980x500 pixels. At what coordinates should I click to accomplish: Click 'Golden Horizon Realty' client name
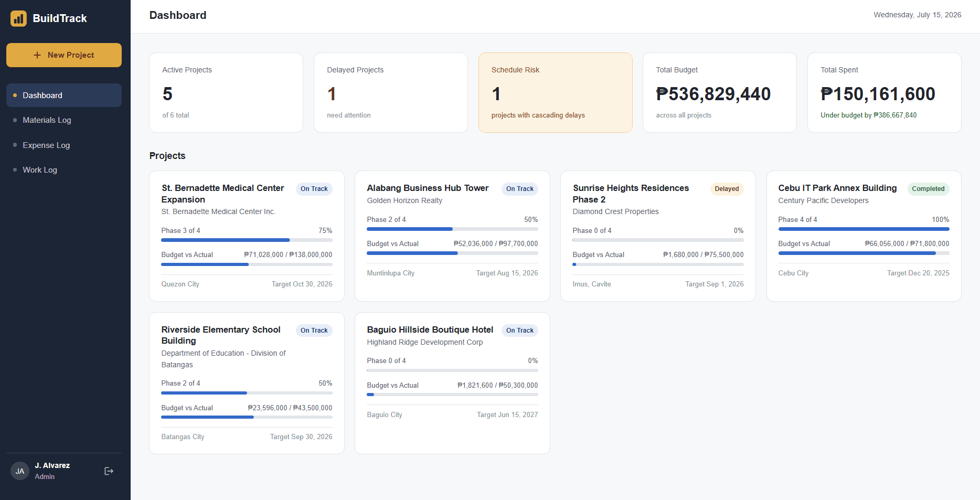pos(404,200)
